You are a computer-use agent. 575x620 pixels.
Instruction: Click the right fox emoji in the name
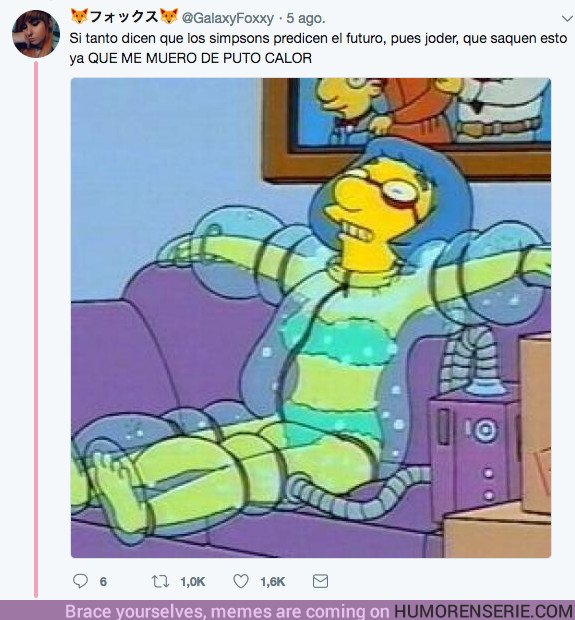[169, 17]
